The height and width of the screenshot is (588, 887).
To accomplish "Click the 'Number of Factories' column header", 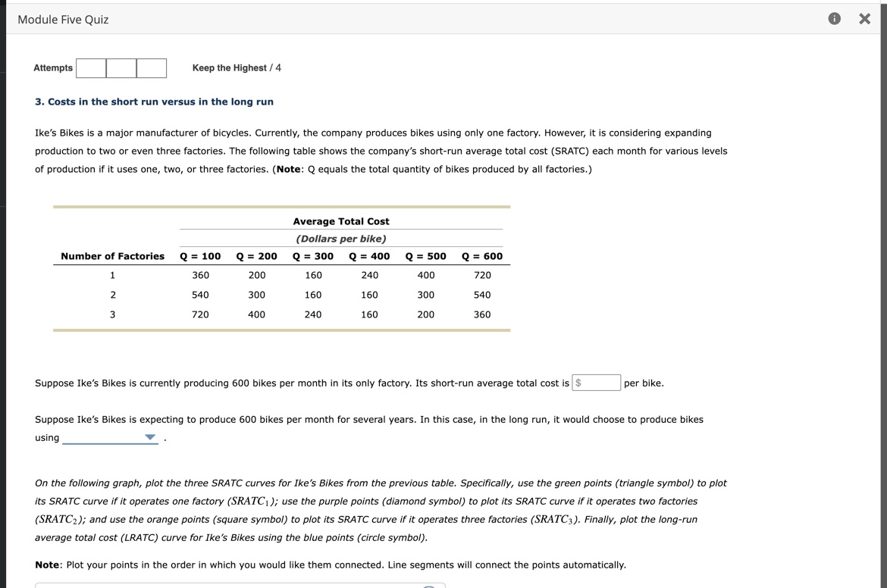I will point(112,256).
